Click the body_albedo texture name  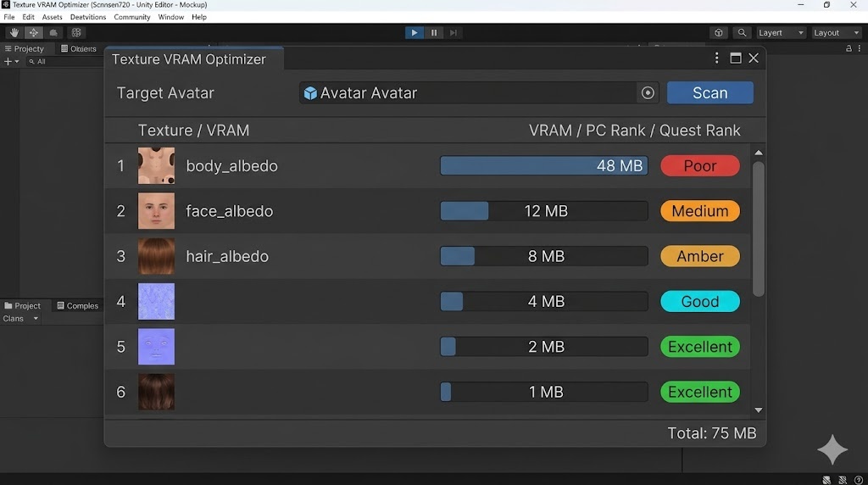[x=232, y=166]
